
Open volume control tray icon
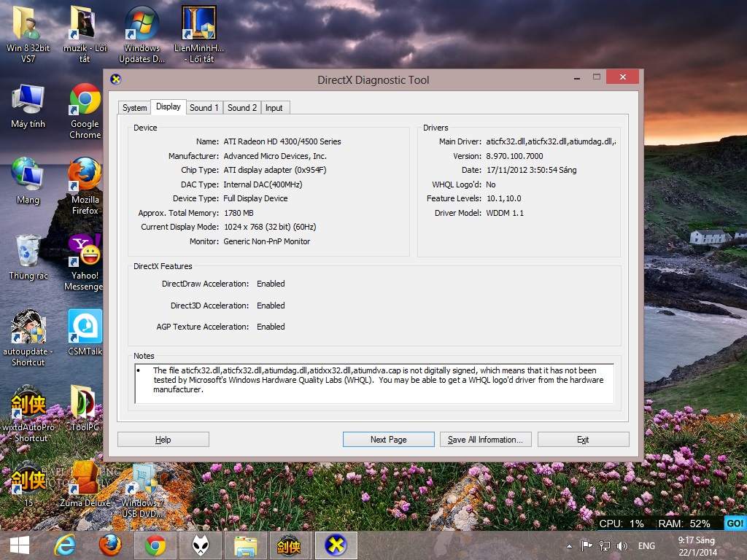(x=622, y=545)
